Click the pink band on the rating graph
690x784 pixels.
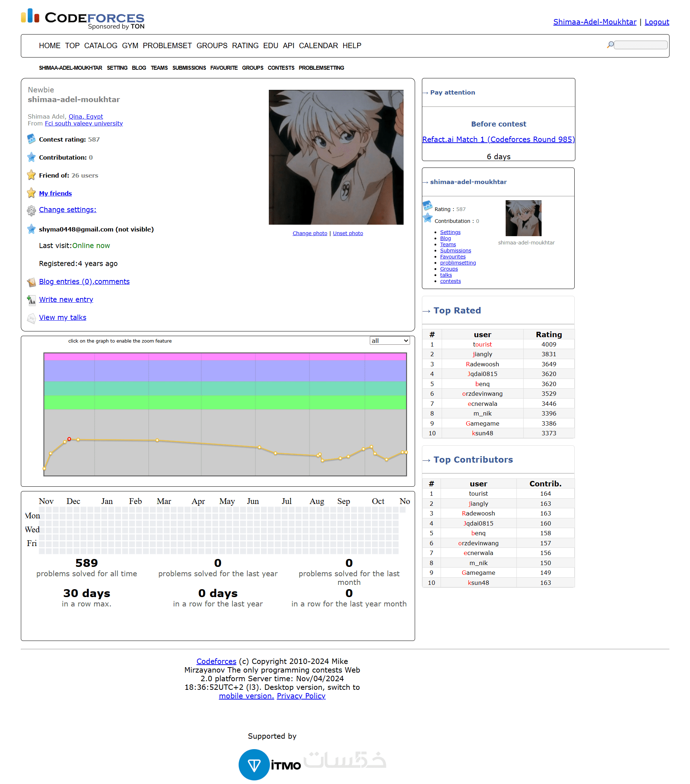point(225,357)
